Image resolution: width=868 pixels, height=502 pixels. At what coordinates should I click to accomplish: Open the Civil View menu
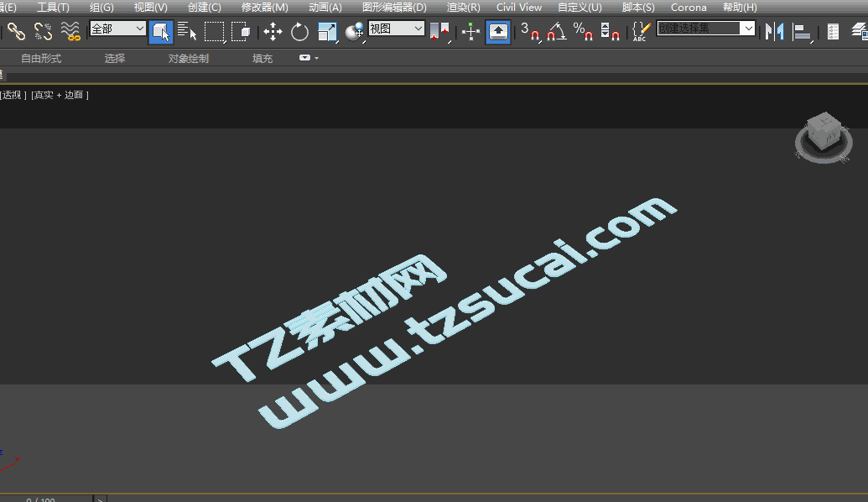click(518, 8)
